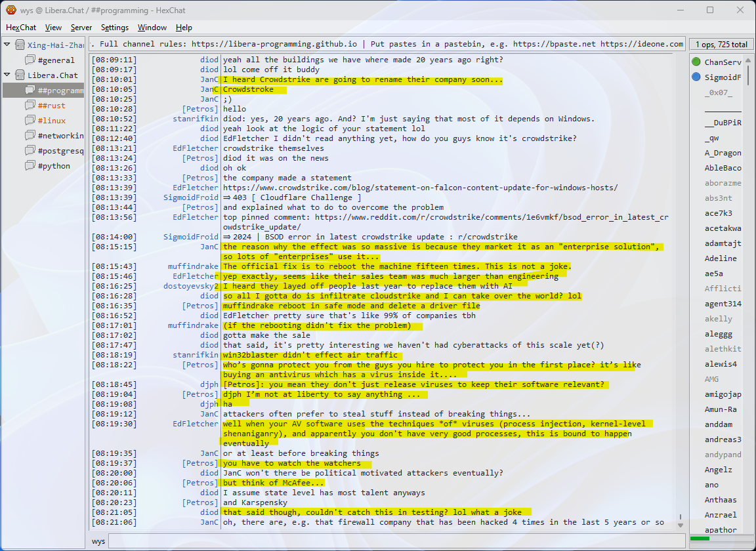Click the wys nickname button
The height and width of the screenshot is (551, 756).
(98, 541)
